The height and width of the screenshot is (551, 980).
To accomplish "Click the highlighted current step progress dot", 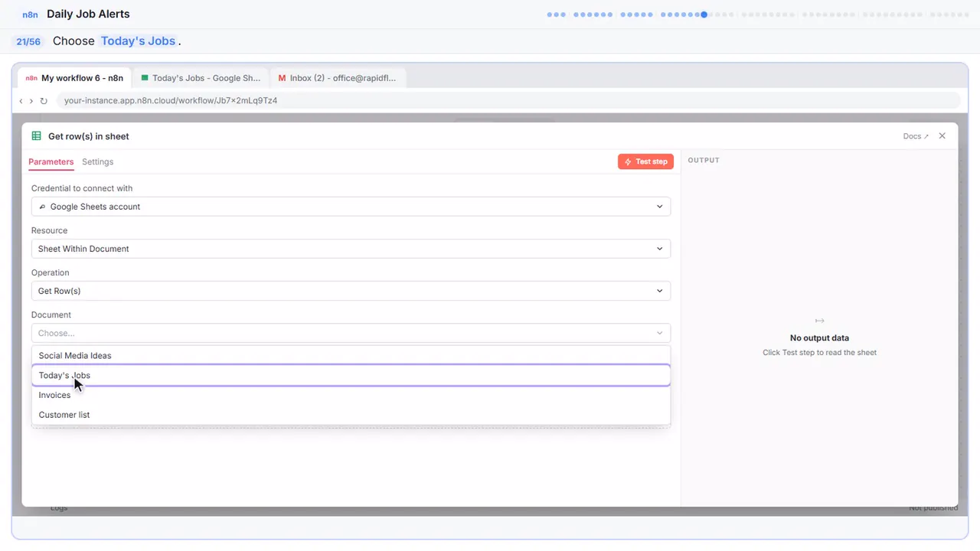I will tap(704, 15).
